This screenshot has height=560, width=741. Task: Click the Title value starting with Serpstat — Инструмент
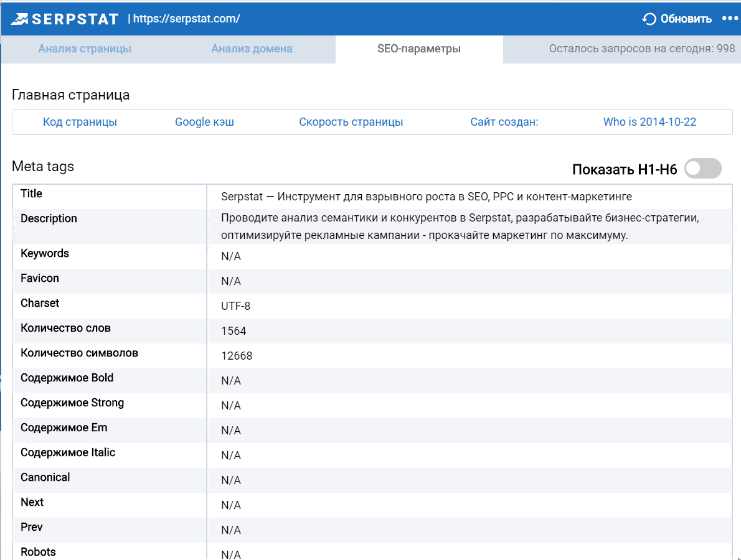click(x=427, y=197)
